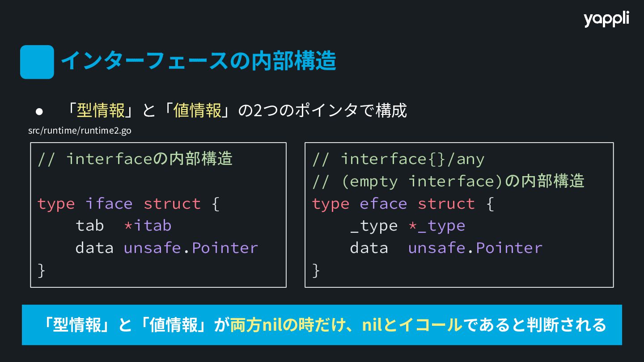Screen dimensions: 644x362
Task: Click the yellow 値情報 text in bullet
Action: 197,110
